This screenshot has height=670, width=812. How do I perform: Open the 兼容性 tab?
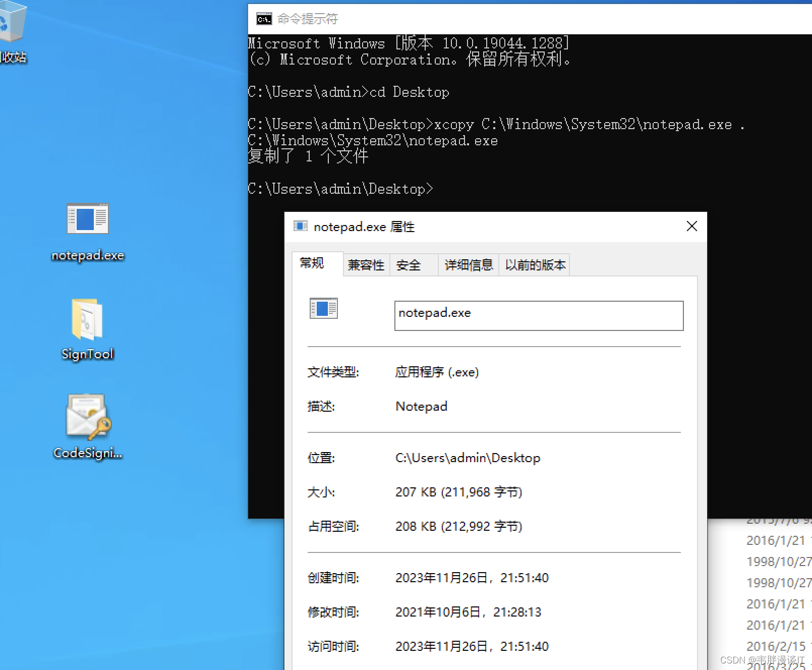tap(366, 265)
